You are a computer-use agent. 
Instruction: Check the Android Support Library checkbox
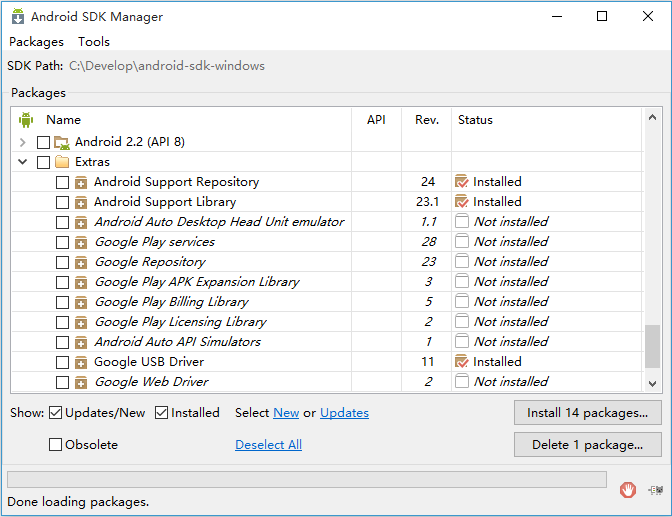click(63, 202)
